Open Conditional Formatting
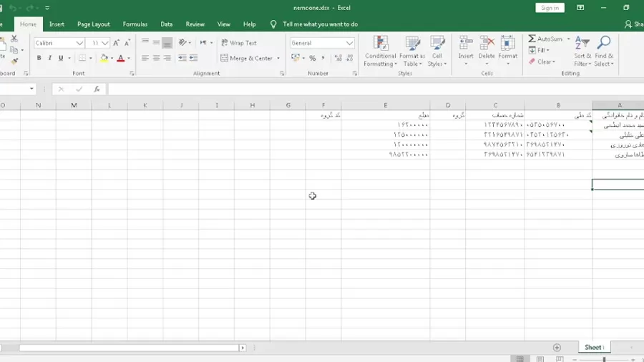Image resolution: width=644 pixels, height=362 pixels. [381, 52]
